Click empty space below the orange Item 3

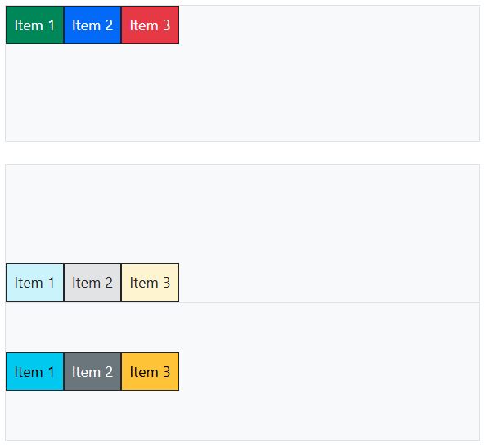(x=150, y=414)
